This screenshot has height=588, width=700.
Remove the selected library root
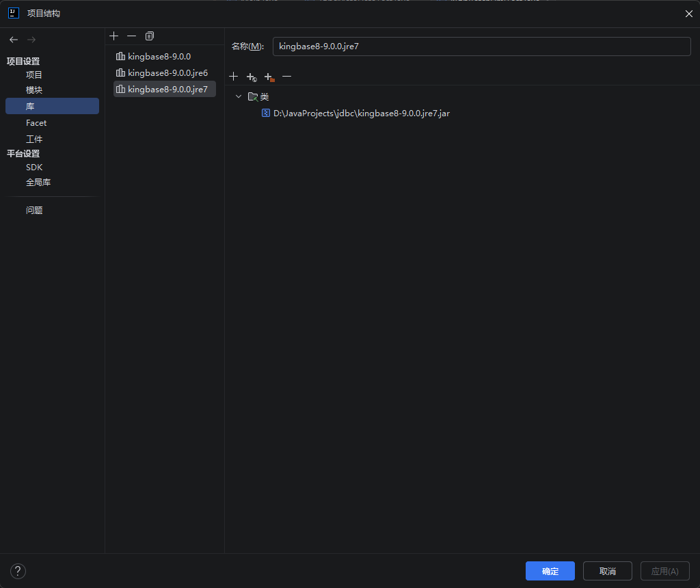(x=286, y=77)
